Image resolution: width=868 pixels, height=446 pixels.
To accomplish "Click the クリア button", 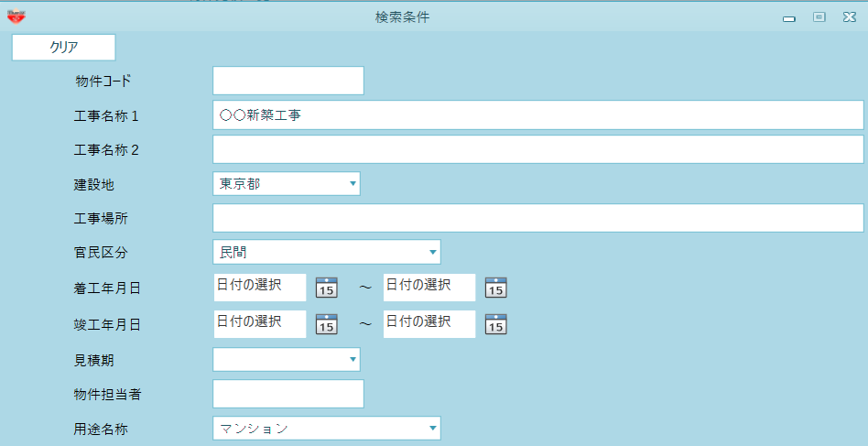I will tap(64, 48).
